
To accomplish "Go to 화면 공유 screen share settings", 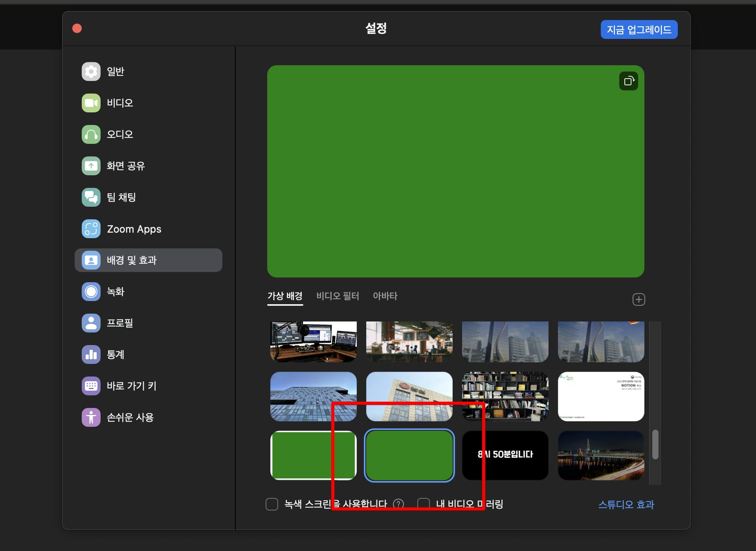I will 91,166.
